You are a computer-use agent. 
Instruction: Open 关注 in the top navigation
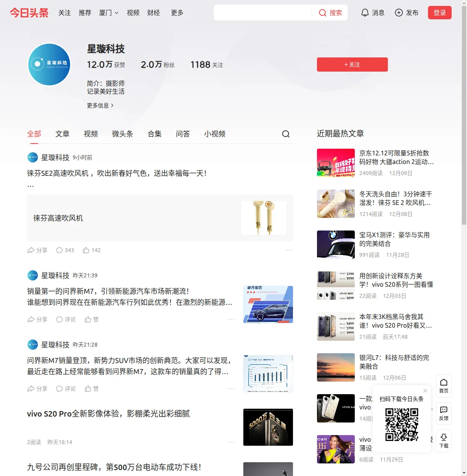tap(65, 13)
